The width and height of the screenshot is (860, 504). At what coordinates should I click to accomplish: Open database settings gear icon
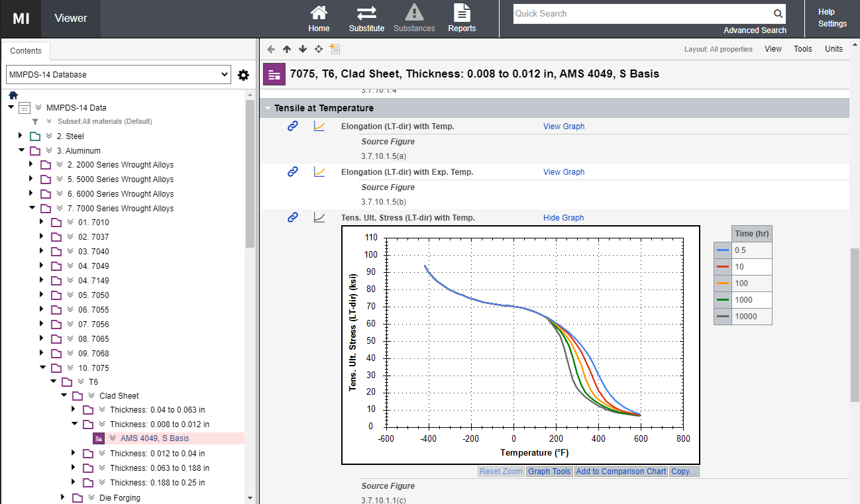(x=243, y=75)
